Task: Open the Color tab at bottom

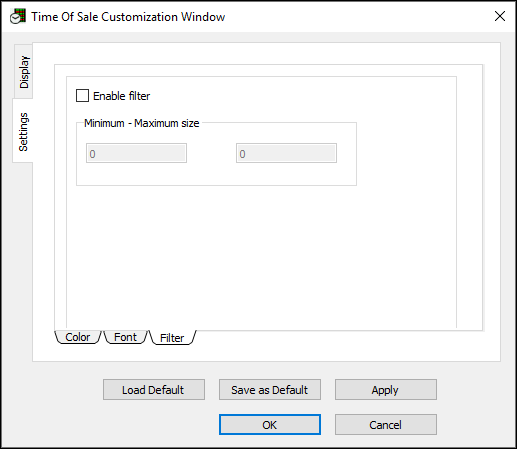Action: click(78, 337)
